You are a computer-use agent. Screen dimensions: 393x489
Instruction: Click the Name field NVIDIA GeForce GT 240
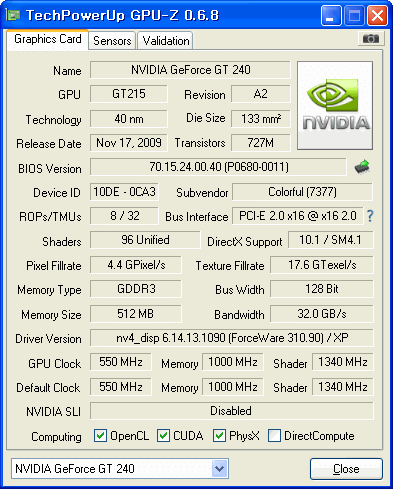point(190,70)
